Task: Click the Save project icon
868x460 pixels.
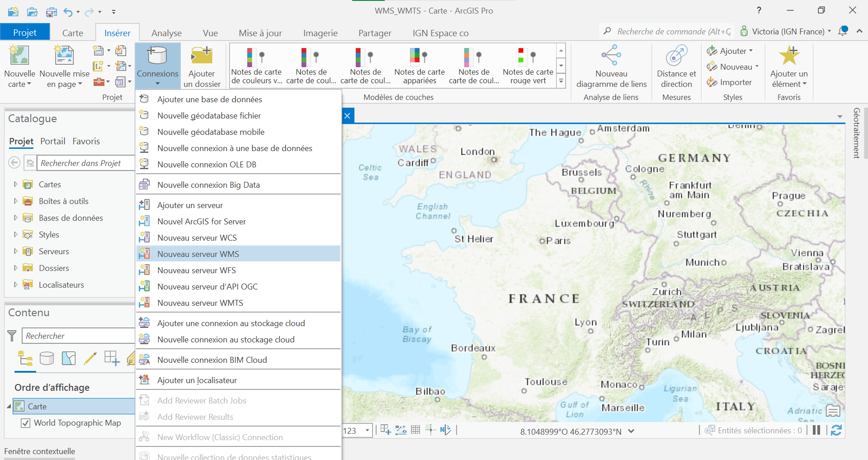Action: pyautogui.click(x=52, y=12)
